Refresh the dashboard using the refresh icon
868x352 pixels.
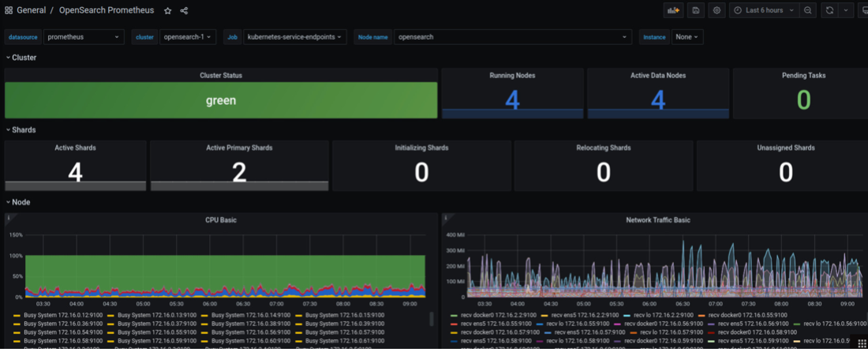[829, 10]
